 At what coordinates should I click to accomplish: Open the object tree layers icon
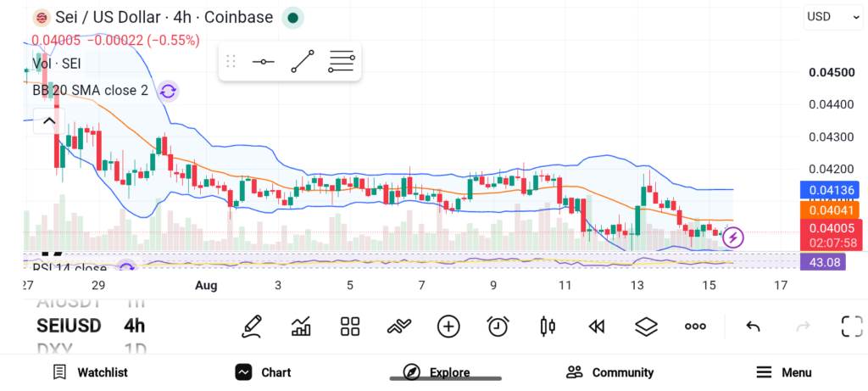point(645,327)
